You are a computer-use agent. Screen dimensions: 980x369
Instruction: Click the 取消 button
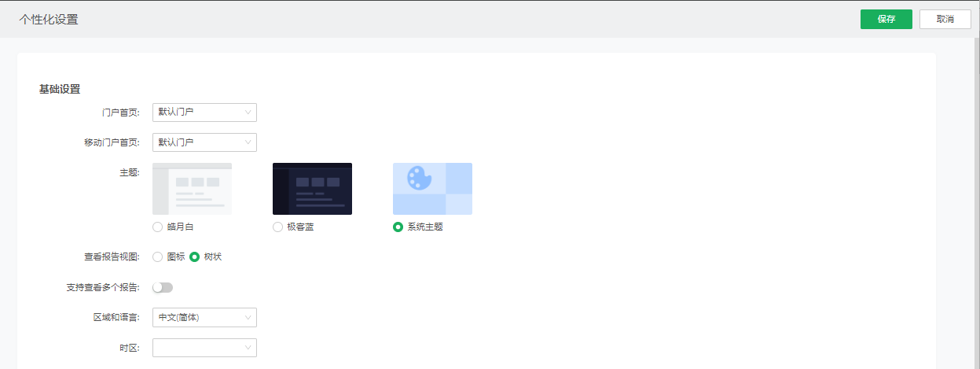[945, 20]
